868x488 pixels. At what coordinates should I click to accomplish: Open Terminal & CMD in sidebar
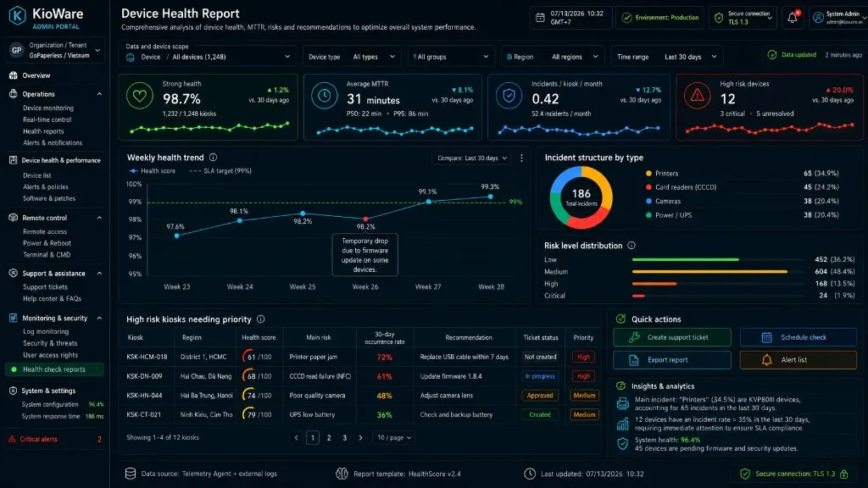pos(47,255)
